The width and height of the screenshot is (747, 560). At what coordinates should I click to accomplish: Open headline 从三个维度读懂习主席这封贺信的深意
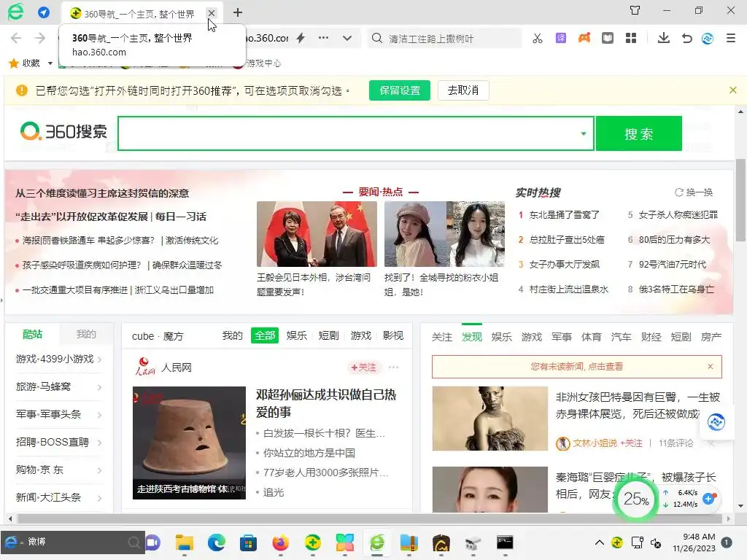tap(102, 193)
